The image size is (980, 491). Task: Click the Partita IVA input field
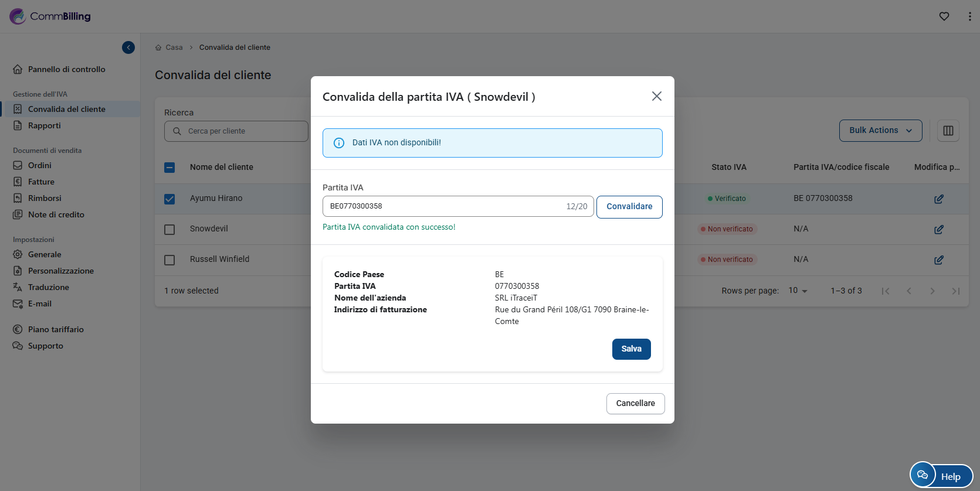[x=443, y=206]
